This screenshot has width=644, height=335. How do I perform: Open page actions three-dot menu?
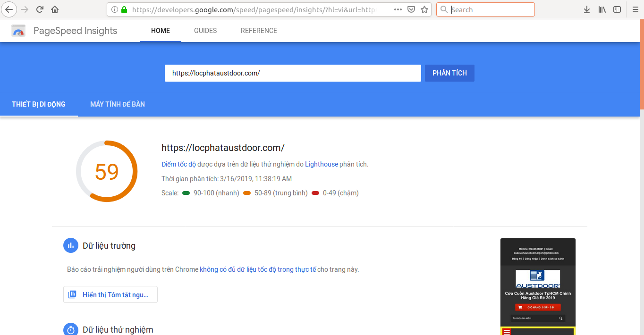coord(398,9)
